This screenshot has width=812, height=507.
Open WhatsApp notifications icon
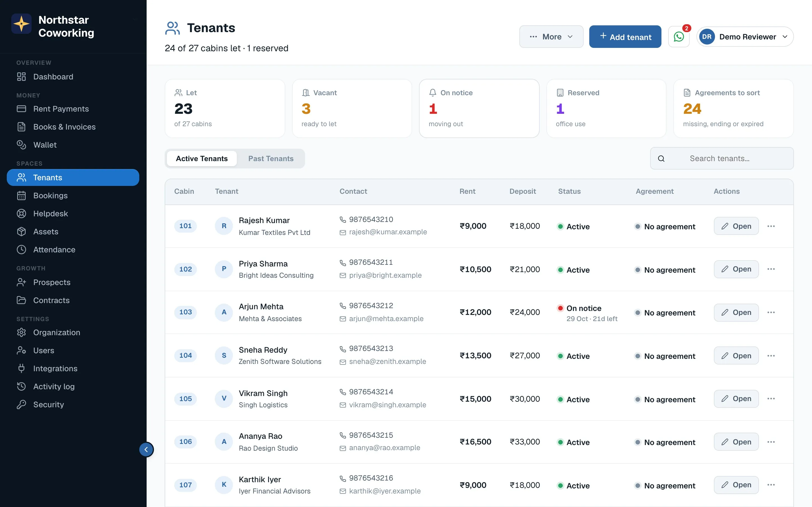(x=678, y=37)
